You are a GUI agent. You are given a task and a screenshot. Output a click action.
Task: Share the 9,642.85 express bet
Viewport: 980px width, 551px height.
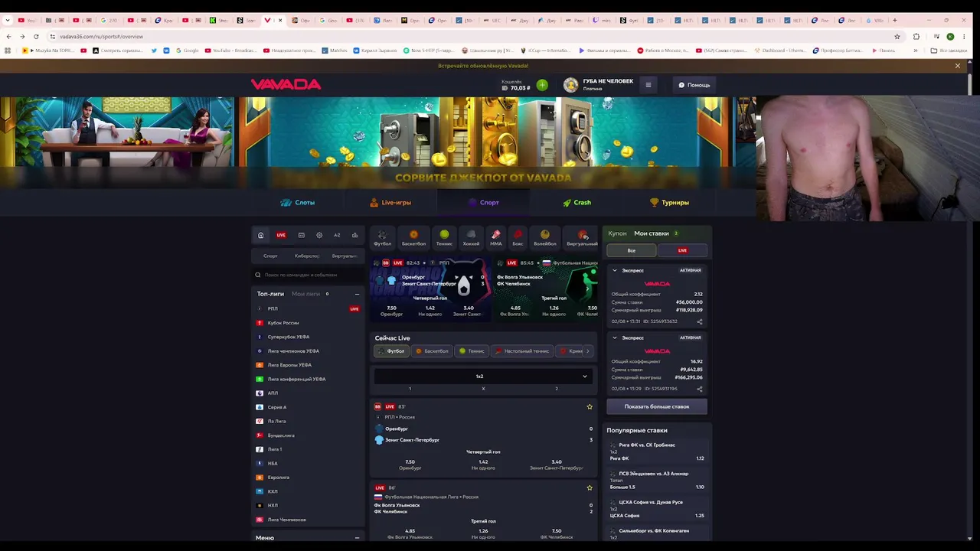(x=699, y=389)
